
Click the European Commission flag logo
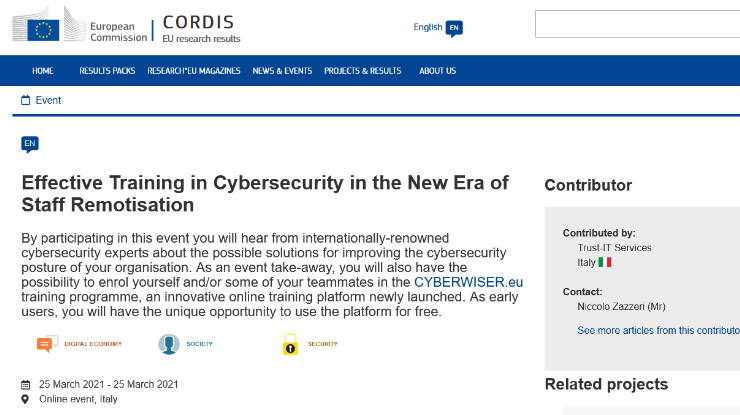pyautogui.click(x=43, y=30)
